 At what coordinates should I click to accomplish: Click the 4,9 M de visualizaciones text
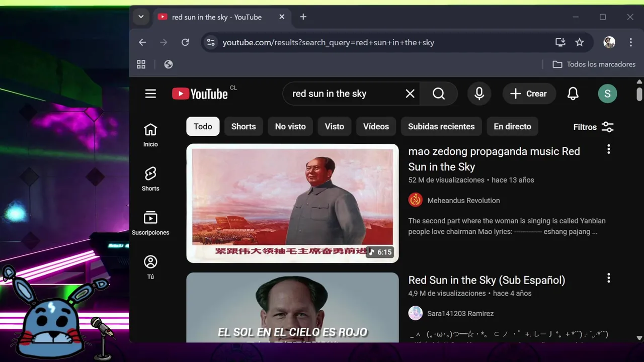pyautogui.click(x=447, y=293)
